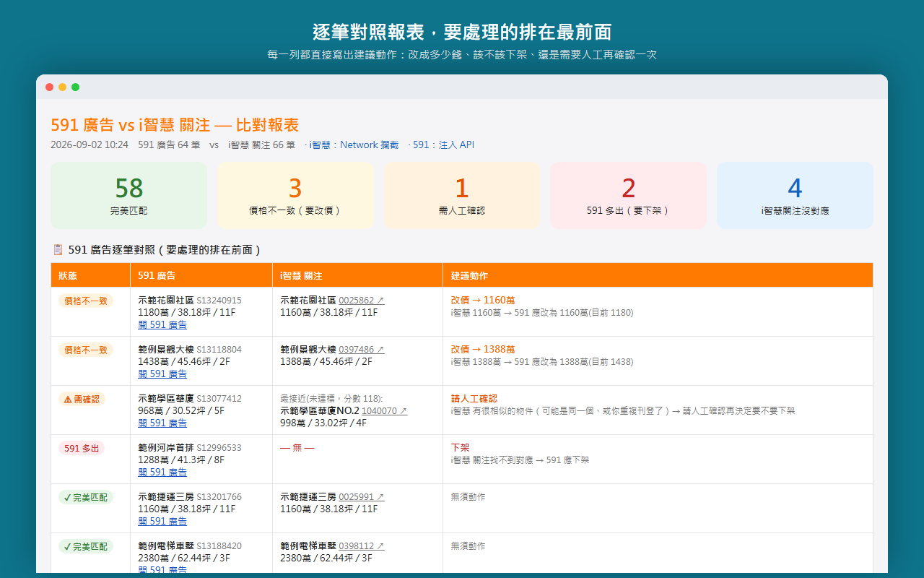The image size is (924, 578).
Task: Click the i智慧：Network 攔截 source label
Action: [354, 144]
